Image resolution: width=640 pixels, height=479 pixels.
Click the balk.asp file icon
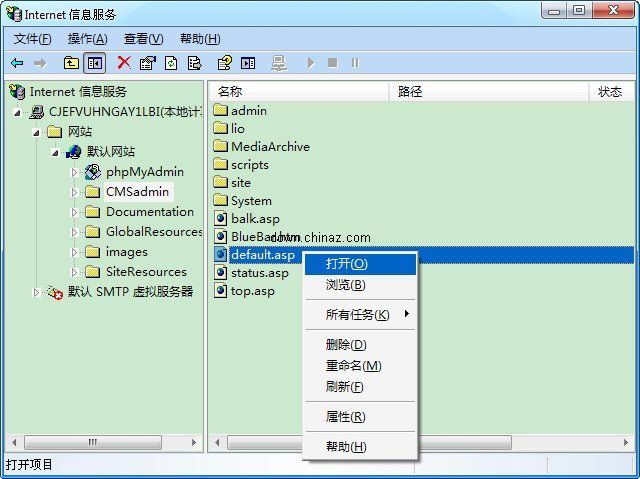click(x=220, y=218)
